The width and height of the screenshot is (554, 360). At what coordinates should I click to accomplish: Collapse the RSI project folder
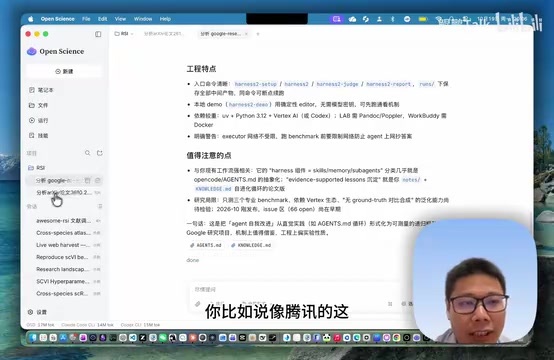(x=37, y=168)
